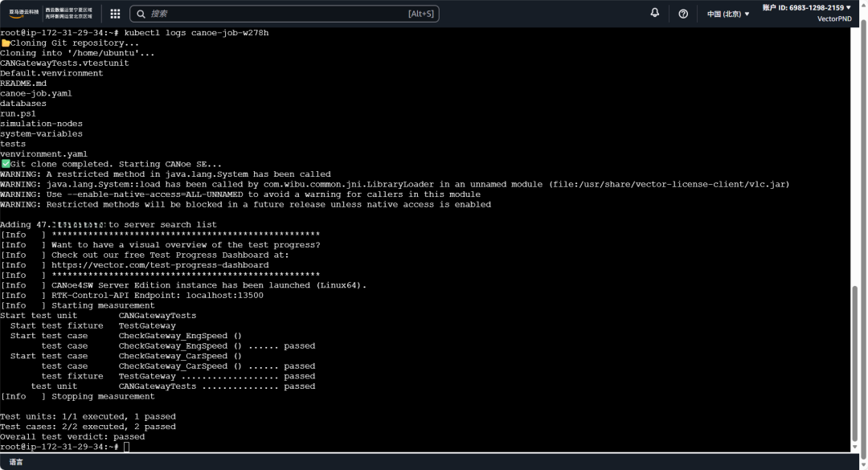Click the 'system-variables' line
This screenshot has height=470, width=868.
coord(42,134)
